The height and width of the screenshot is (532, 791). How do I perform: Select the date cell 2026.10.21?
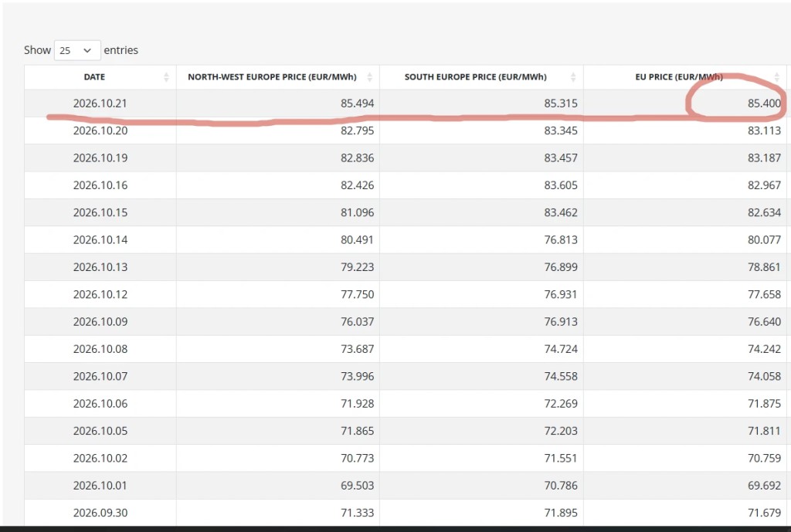coord(100,103)
